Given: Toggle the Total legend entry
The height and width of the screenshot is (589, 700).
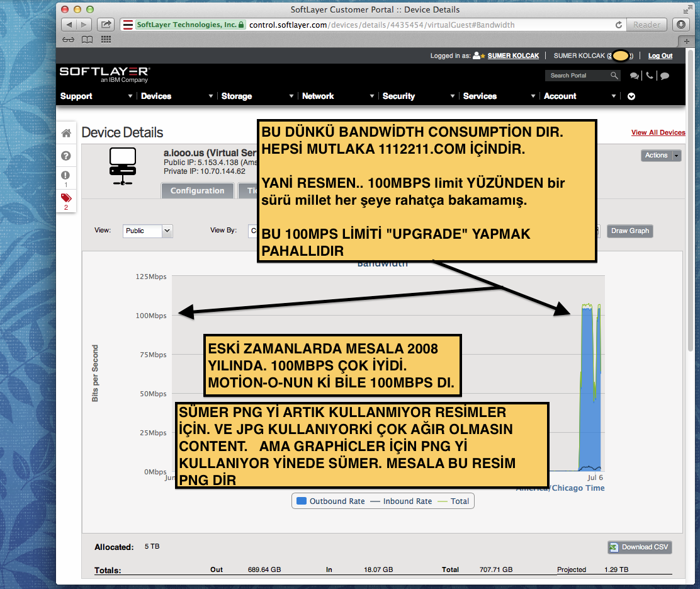Looking at the screenshot, I should (453, 501).
